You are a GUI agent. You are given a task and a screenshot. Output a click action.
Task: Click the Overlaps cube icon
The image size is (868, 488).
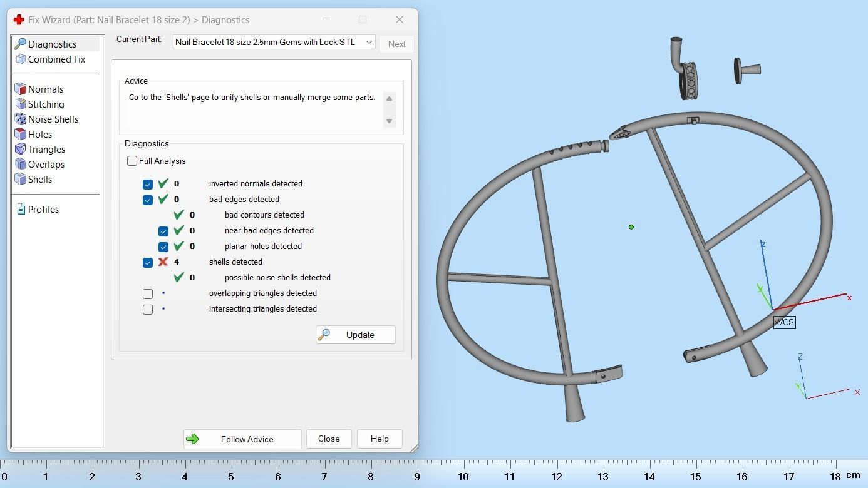[x=20, y=164]
